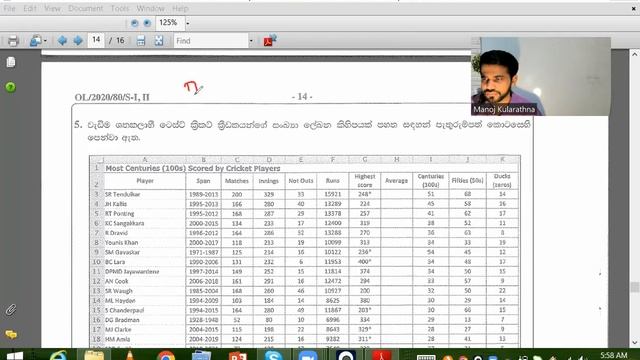This screenshot has width=640, height=360.
Task: Open the Document menu
Action: [85, 8]
